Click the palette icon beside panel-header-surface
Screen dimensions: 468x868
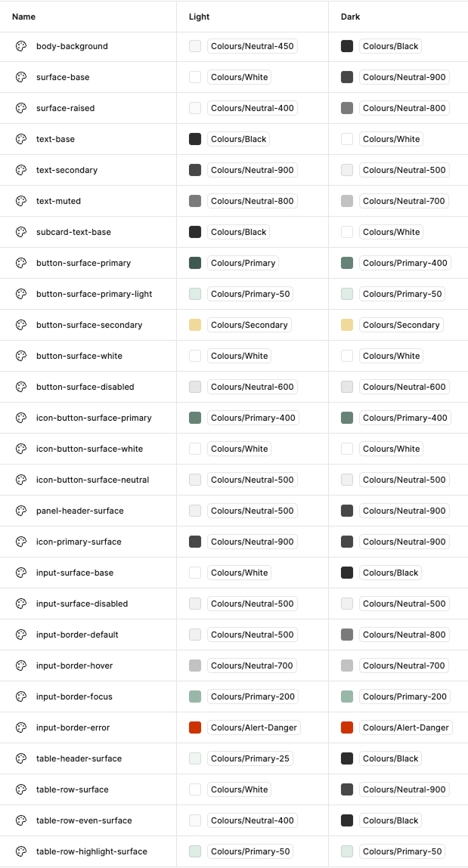[20, 511]
